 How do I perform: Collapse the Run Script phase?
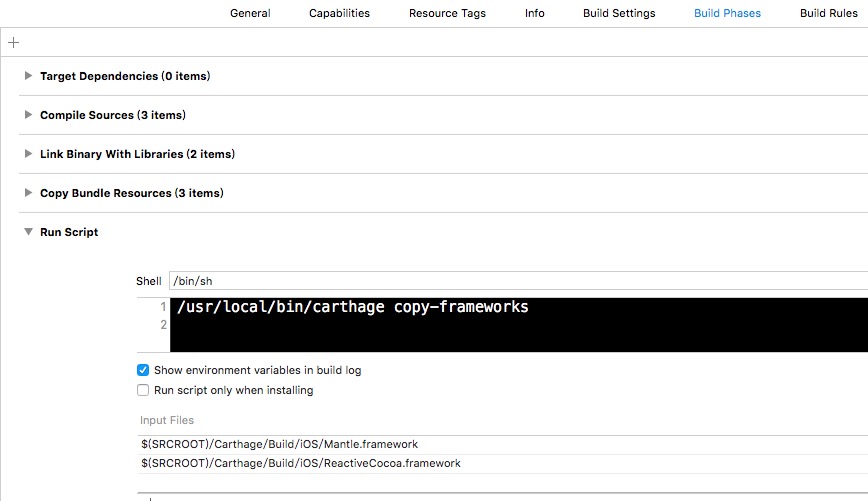point(29,232)
